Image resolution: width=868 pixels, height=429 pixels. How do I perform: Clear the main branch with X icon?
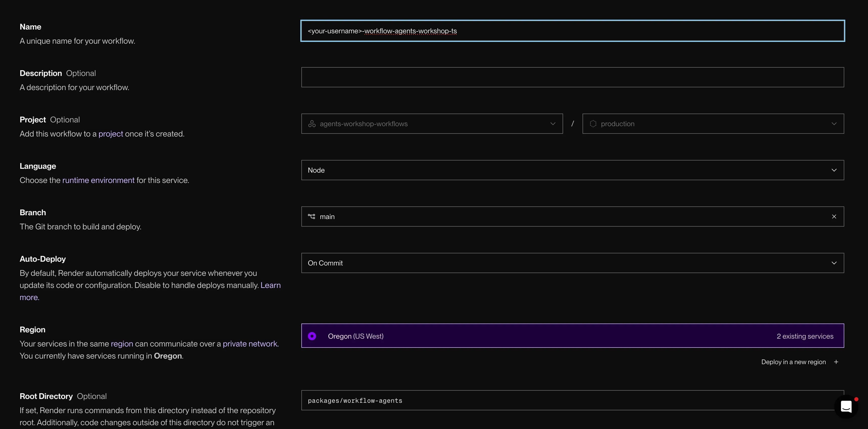pos(834,217)
